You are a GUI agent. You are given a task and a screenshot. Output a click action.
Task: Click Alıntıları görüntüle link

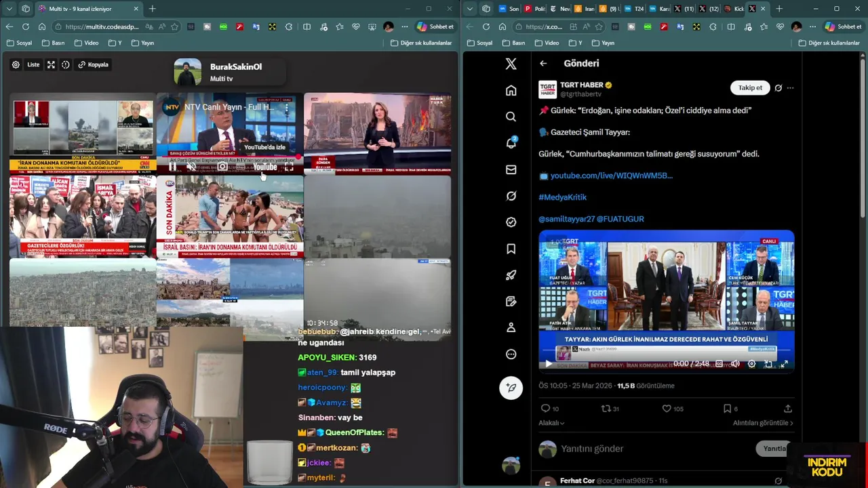(x=763, y=423)
